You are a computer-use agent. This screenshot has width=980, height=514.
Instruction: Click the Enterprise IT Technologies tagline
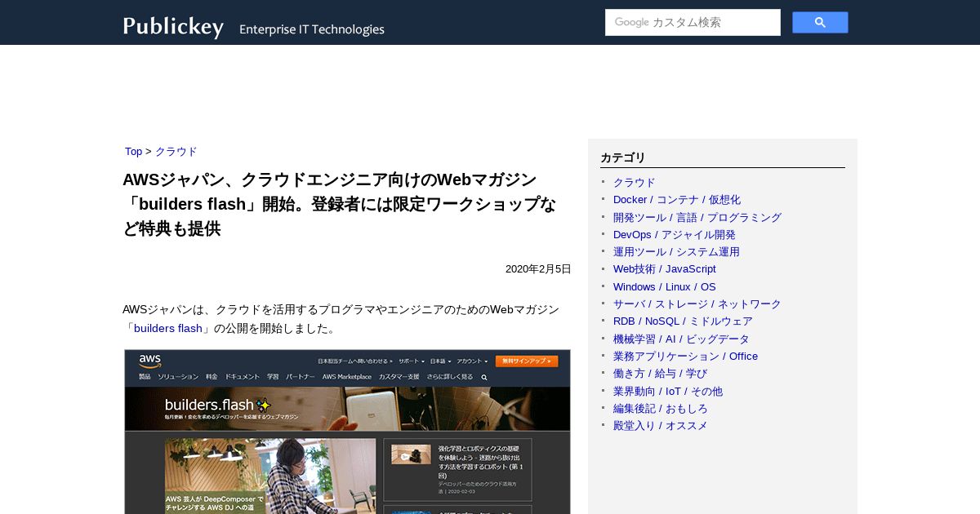click(312, 29)
